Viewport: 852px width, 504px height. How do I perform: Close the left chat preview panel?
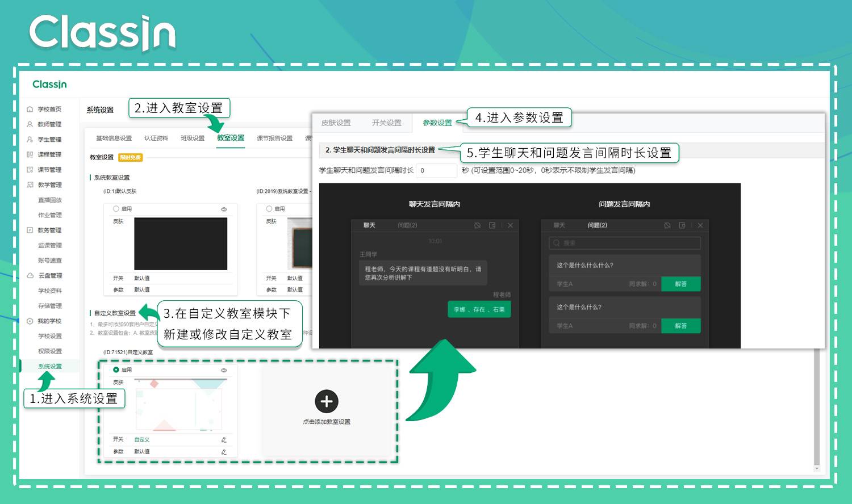510,225
